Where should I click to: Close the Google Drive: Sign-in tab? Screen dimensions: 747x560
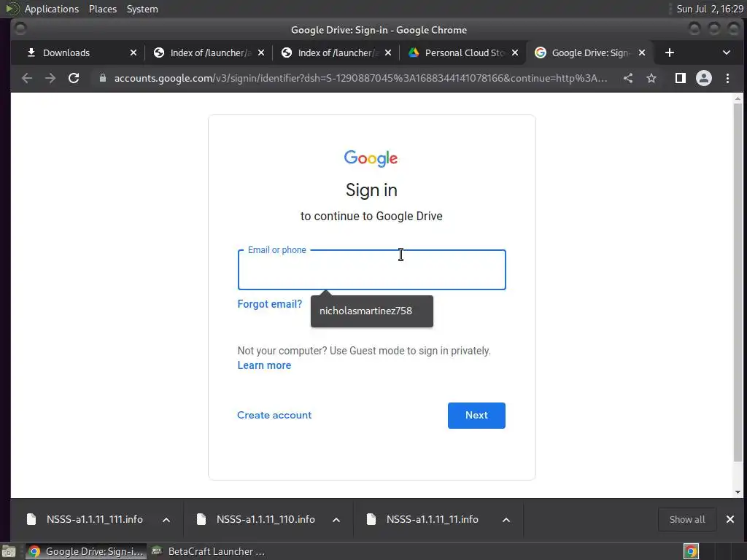pyautogui.click(x=642, y=52)
